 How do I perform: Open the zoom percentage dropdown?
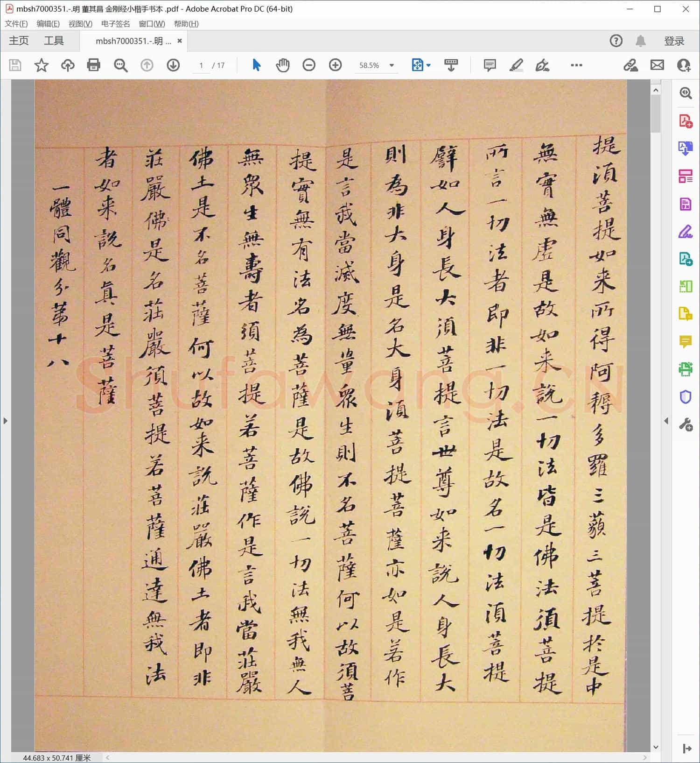[x=392, y=65]
